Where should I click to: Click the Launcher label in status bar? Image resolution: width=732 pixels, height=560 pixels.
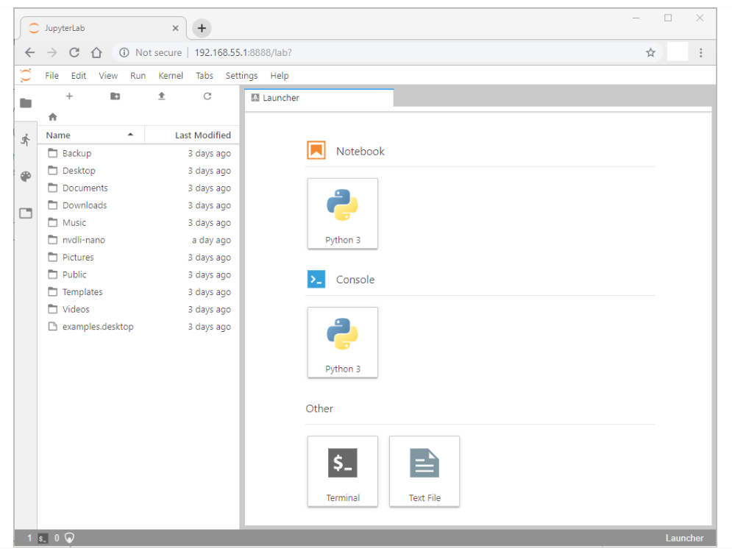(x=684, y=538)
